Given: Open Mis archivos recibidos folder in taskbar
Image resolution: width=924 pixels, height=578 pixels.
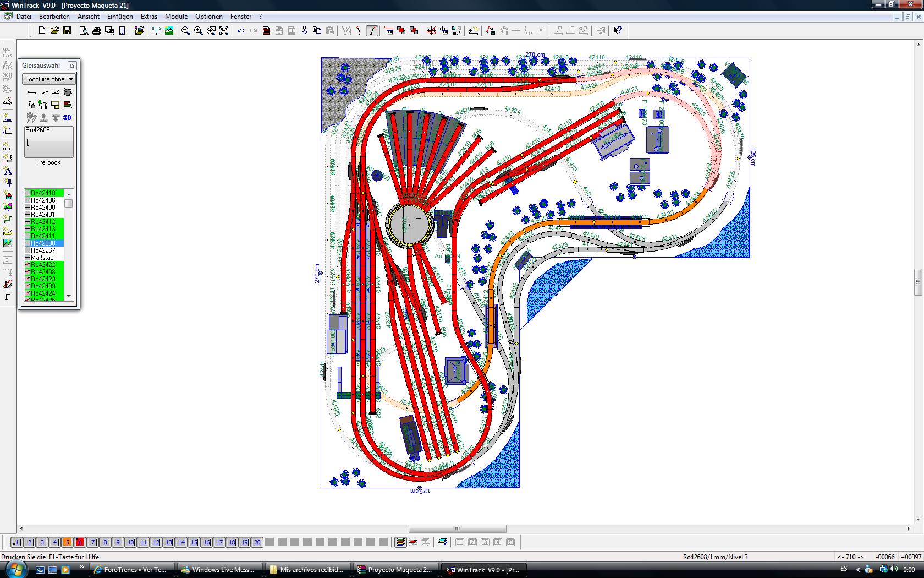Looking at the screenshot, I should coord(308,570).
